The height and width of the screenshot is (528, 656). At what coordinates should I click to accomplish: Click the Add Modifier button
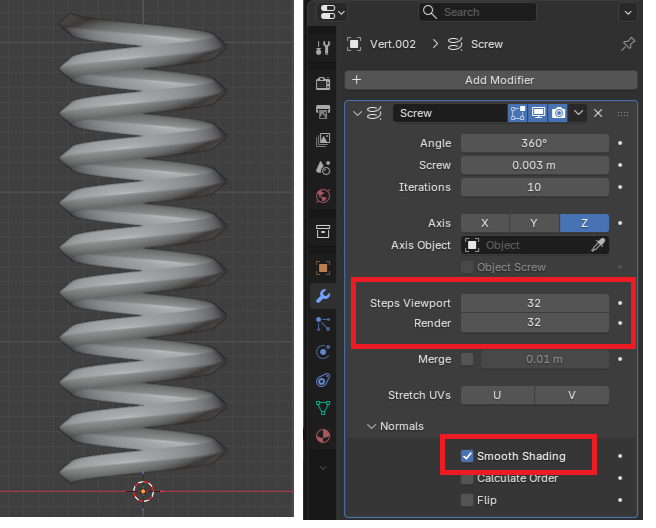[x=490, y=80]
